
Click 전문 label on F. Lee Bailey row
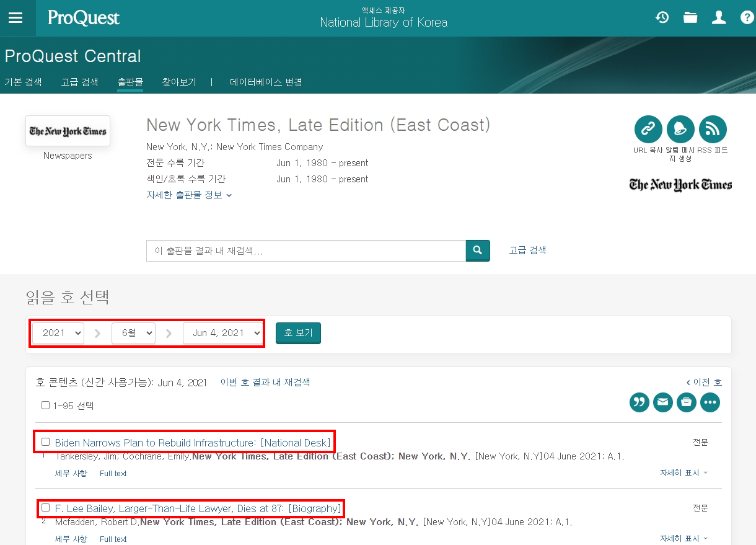(x=700, y=508)
